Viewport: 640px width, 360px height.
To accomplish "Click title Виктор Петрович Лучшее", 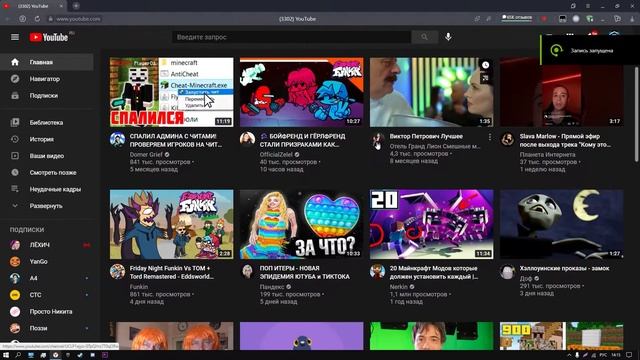I will (426, 136).
